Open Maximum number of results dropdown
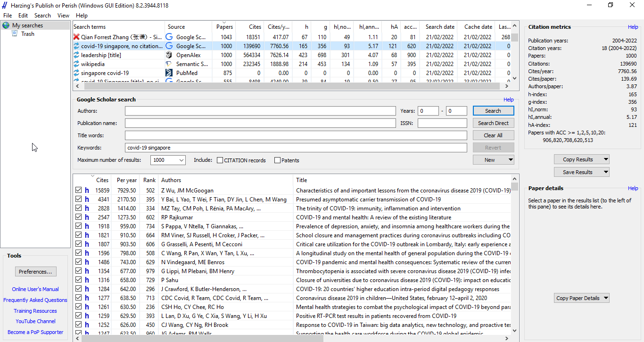Screen dimensions: 644x342 tap(181, 160)
